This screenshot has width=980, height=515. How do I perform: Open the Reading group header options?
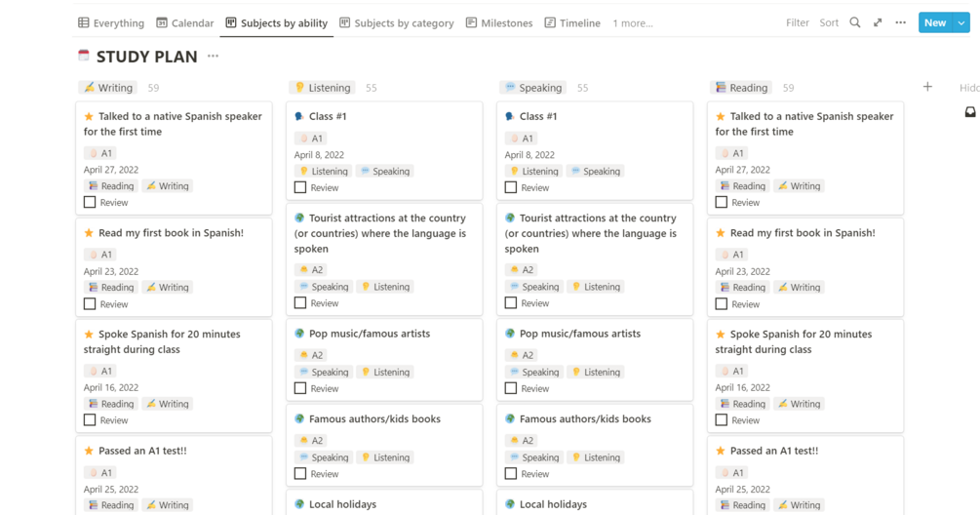tap(741, 88)
